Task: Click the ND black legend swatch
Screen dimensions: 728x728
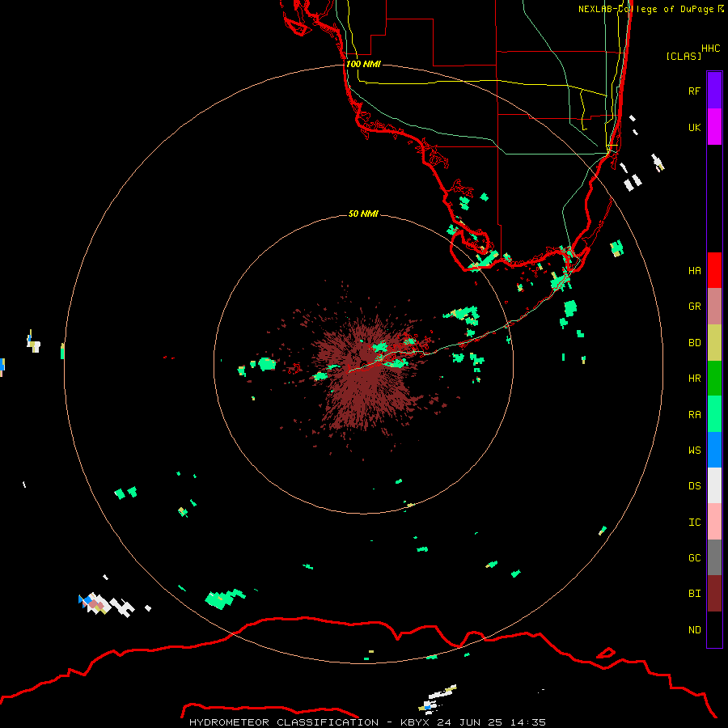Action: pyautogui.click(x=714, y=629)
